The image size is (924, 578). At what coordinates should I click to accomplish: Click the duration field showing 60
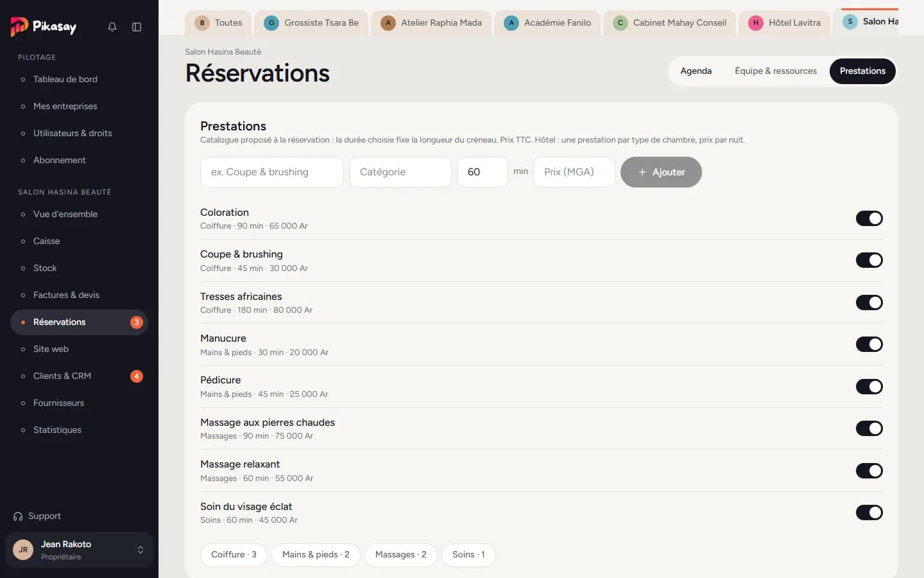click(483, 172)
